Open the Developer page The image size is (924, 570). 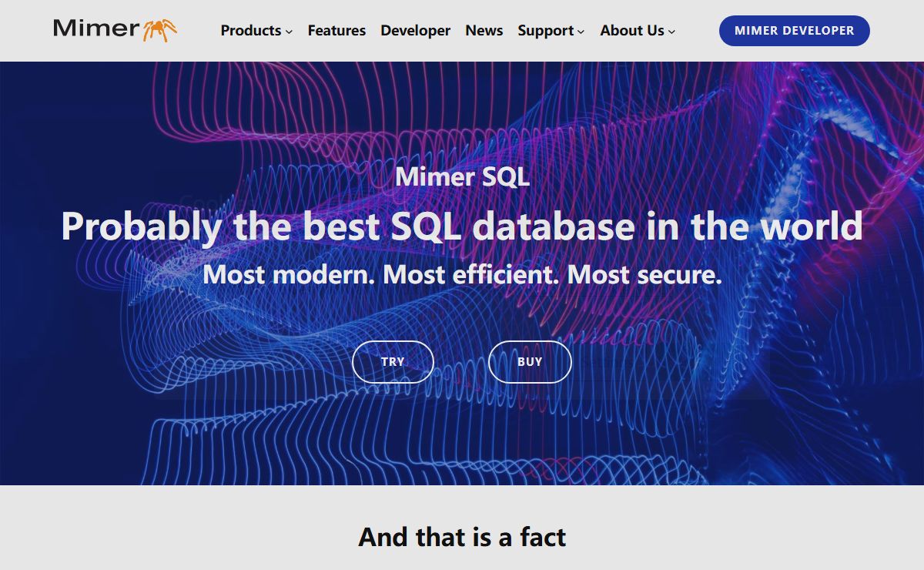415,31
